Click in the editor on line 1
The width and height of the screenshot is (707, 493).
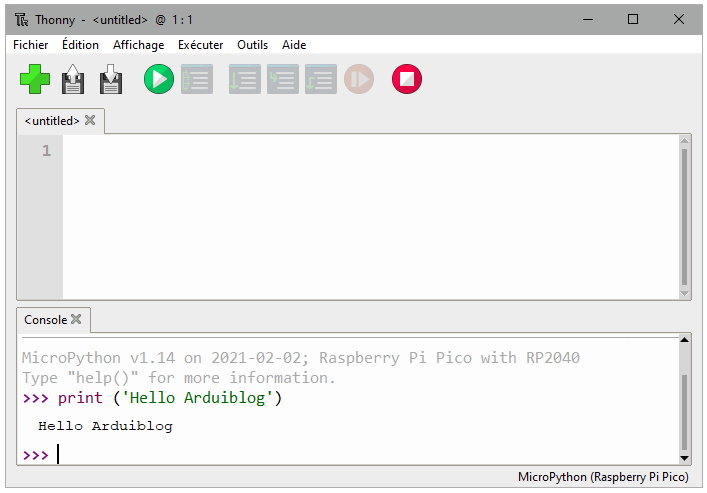point(371,151)
